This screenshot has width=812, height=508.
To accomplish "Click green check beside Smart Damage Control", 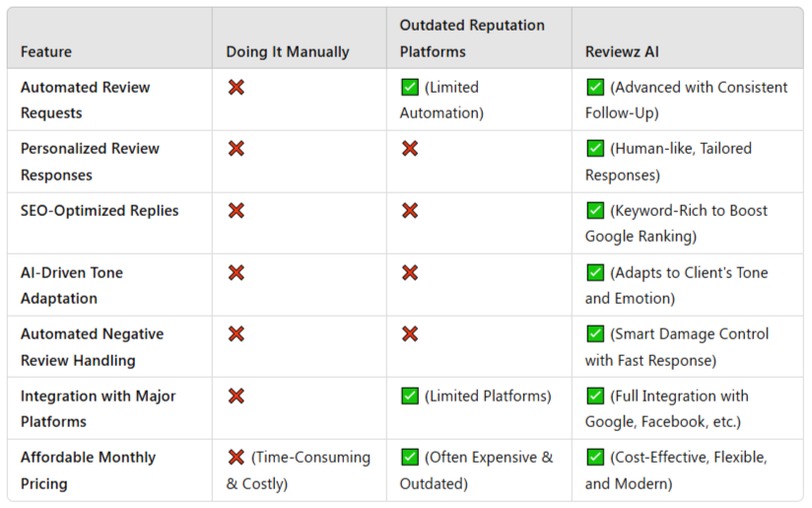I will tap(595, 334).
